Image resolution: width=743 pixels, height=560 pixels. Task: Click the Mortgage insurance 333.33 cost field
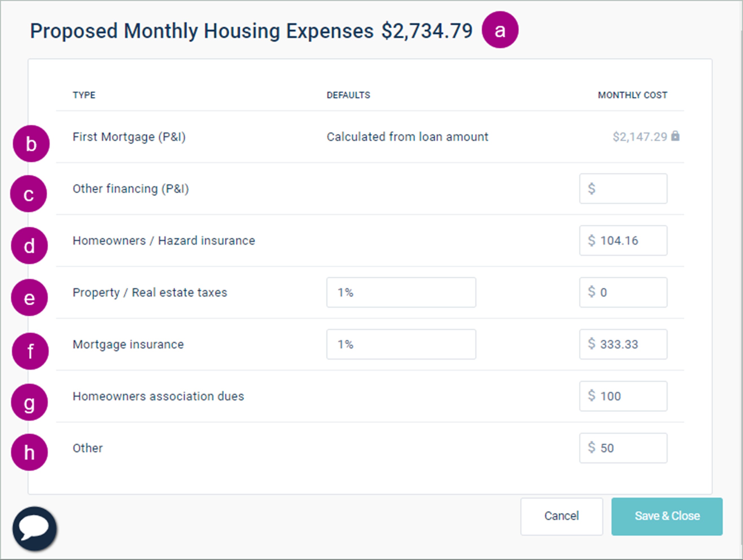(x=623, y=344)
